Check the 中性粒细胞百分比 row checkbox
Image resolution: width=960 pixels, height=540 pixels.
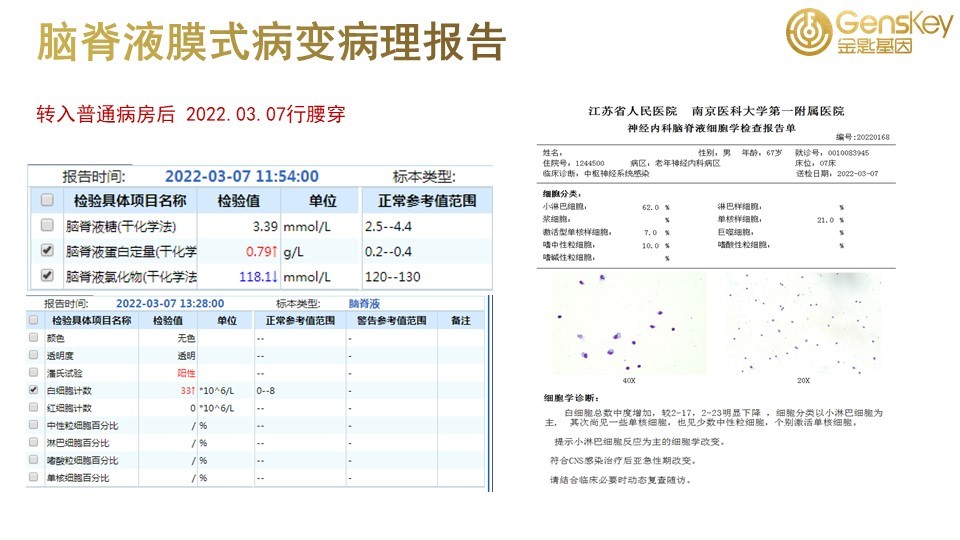[34, 424]
